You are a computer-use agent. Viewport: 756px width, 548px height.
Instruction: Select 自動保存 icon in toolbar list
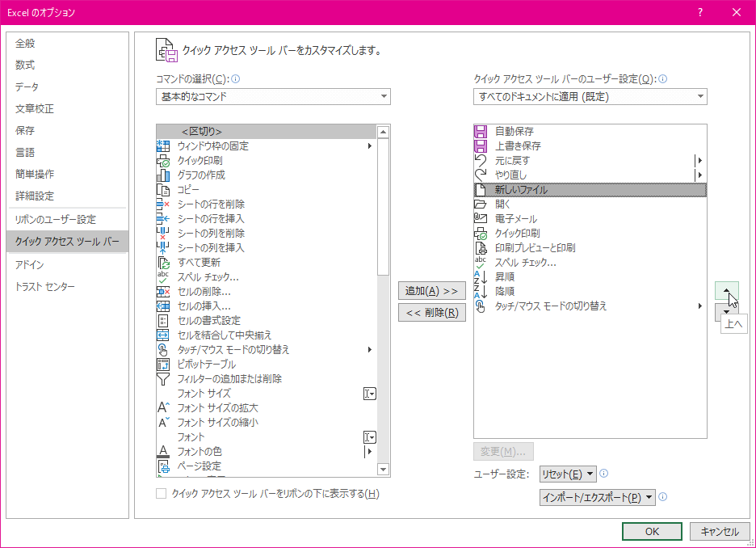pyautogui.click(x=481, y=131)
